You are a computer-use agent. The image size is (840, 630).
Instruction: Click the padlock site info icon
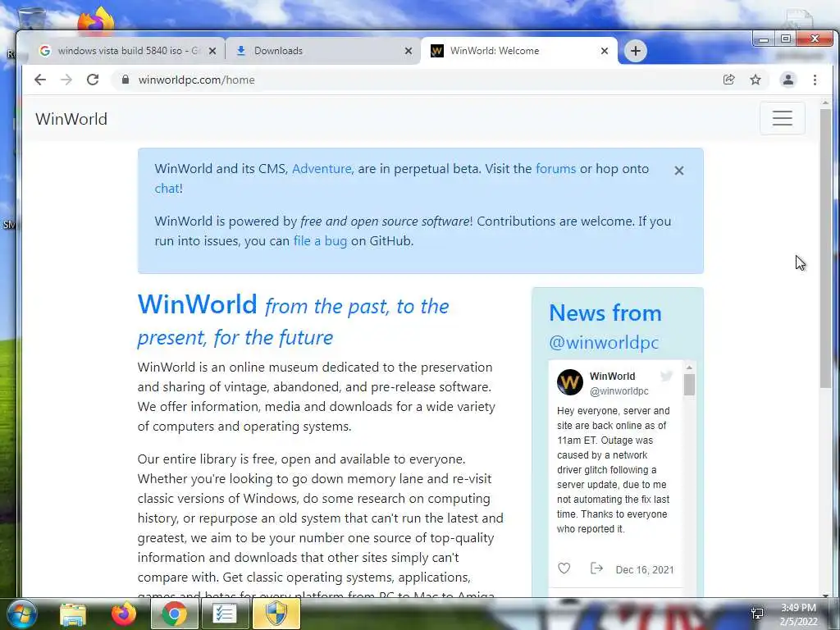pos(126,80)
